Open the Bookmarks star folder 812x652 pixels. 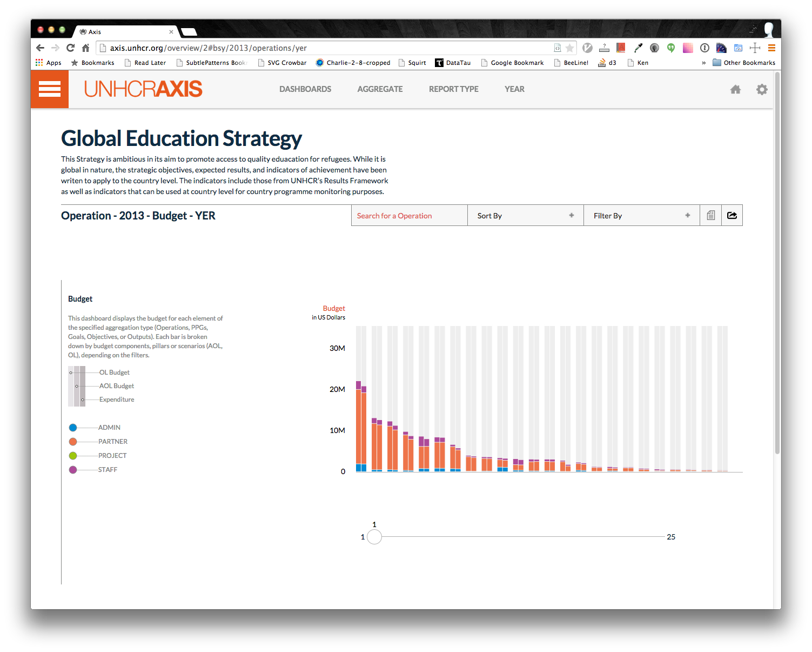[93, 63]
